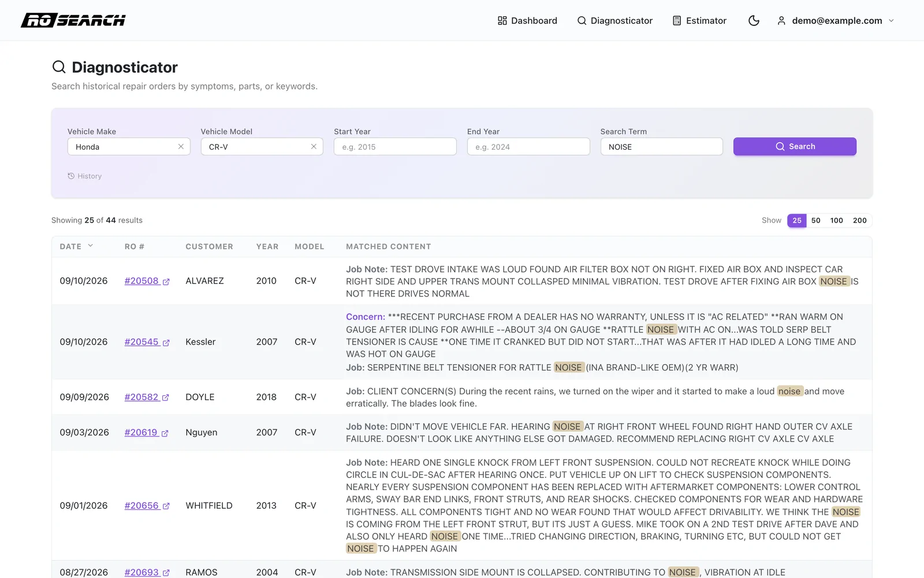This screenshot has width=924, height=578.
Task: Open repair order #20656
Action: pyautogui.click(x=147, y=506)
